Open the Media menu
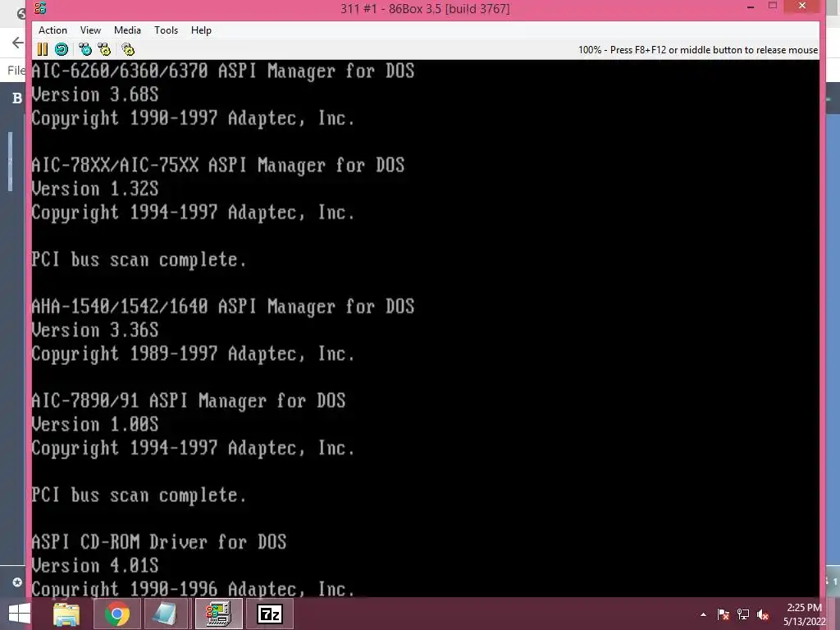 127,30
